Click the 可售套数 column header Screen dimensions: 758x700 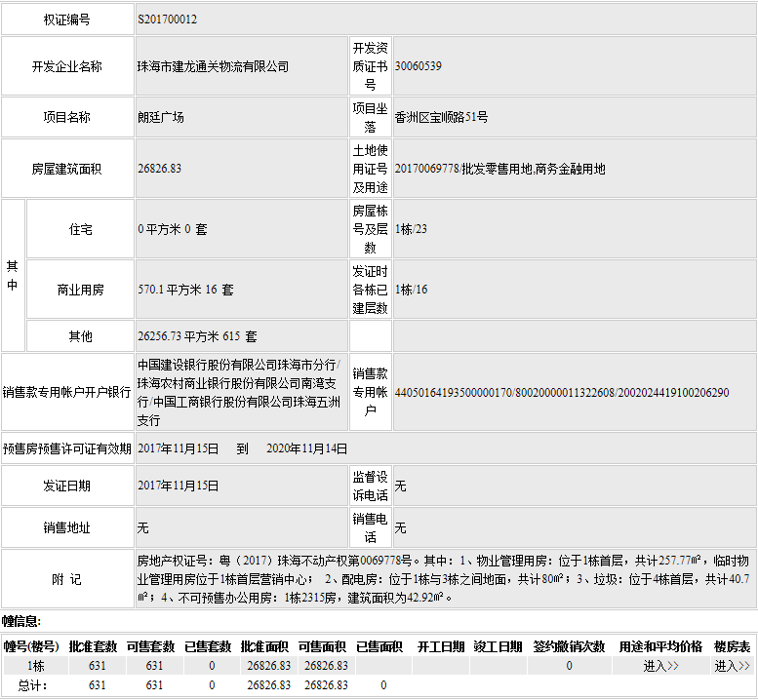(x=153, y=646)
